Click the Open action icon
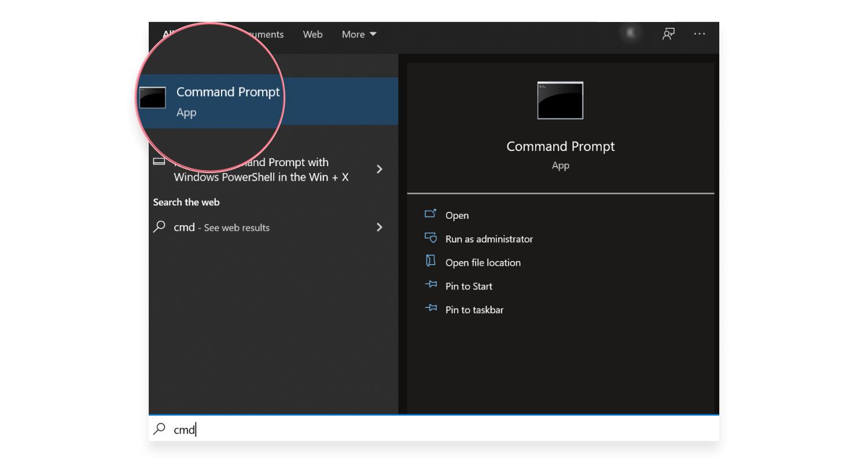This screenshot has height=463, width=868. pos(431,214)
